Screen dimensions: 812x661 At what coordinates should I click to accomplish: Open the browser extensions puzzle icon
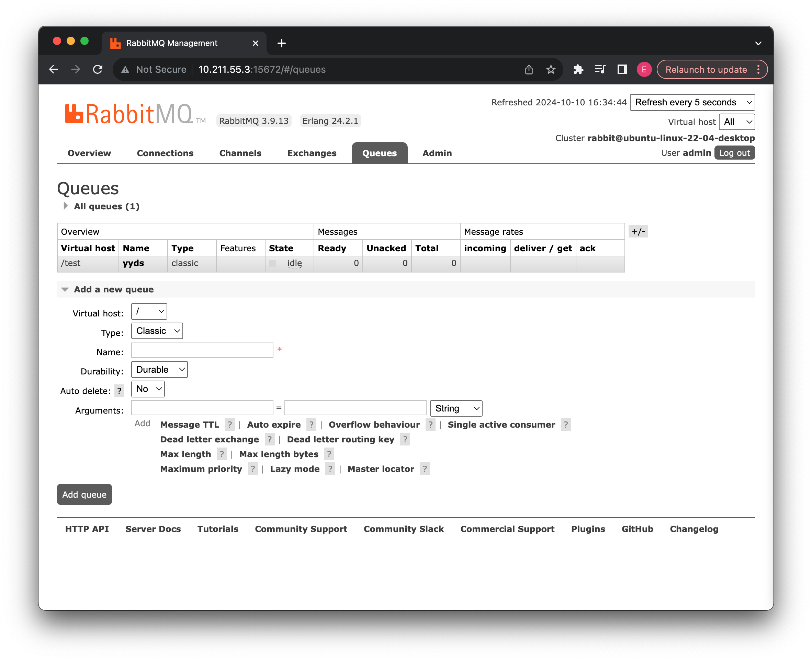point(578,69)
